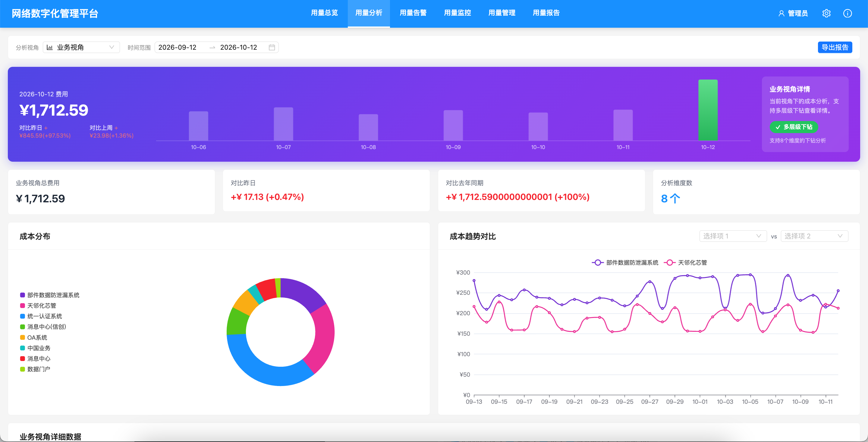Screen dimensions: 868x442
Task: Click the 10-06 bar in cost chart
Action: click(x=198, y=126)
